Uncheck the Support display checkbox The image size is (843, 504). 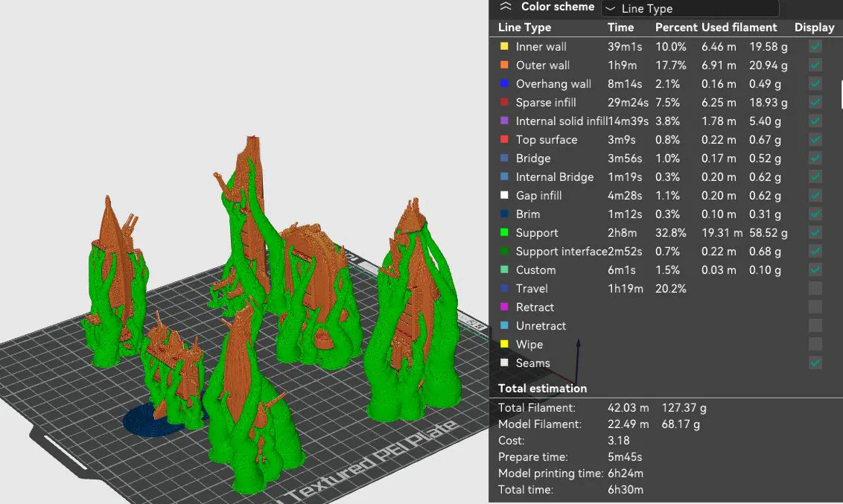[815, 233]
